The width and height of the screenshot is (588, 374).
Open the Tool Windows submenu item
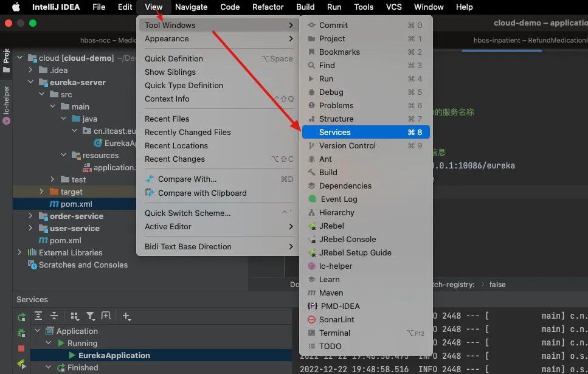219,25
